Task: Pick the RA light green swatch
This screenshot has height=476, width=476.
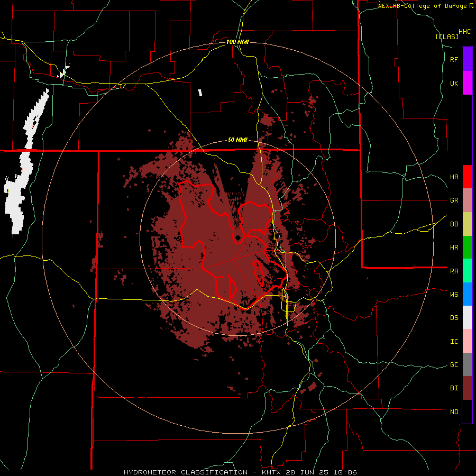Action: [467, 271]
